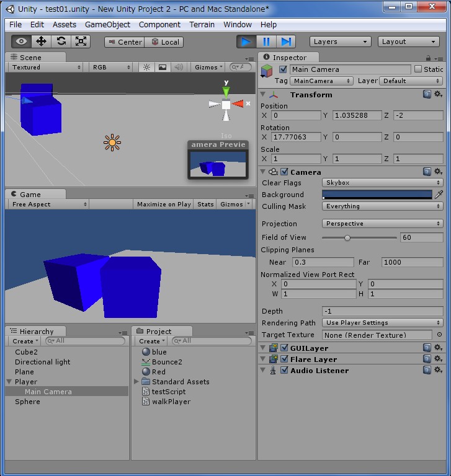This screenshot has width=451, height=476.
Task: Click the Main Camera object cube icon
Action: [x=267, y=71]
